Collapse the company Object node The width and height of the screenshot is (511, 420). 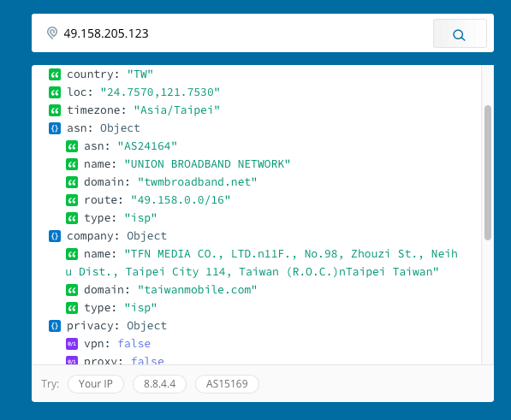pyautogui.click(x=55, y=236)
